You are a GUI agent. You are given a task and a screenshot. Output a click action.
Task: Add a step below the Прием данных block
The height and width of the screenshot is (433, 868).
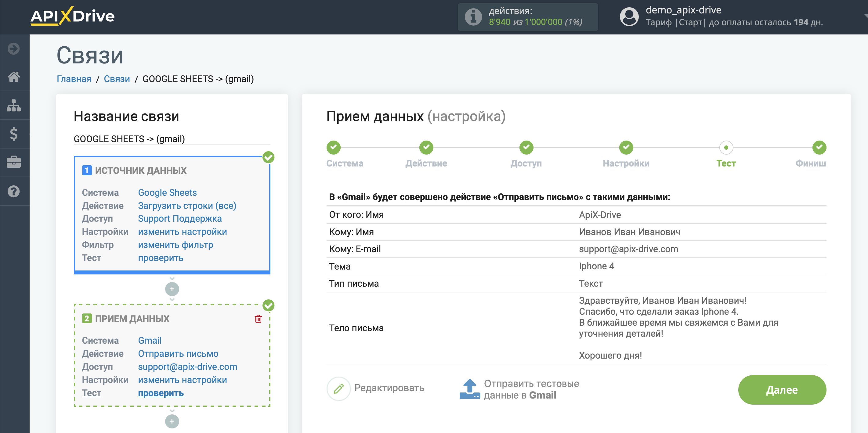(x=172, y=421)
